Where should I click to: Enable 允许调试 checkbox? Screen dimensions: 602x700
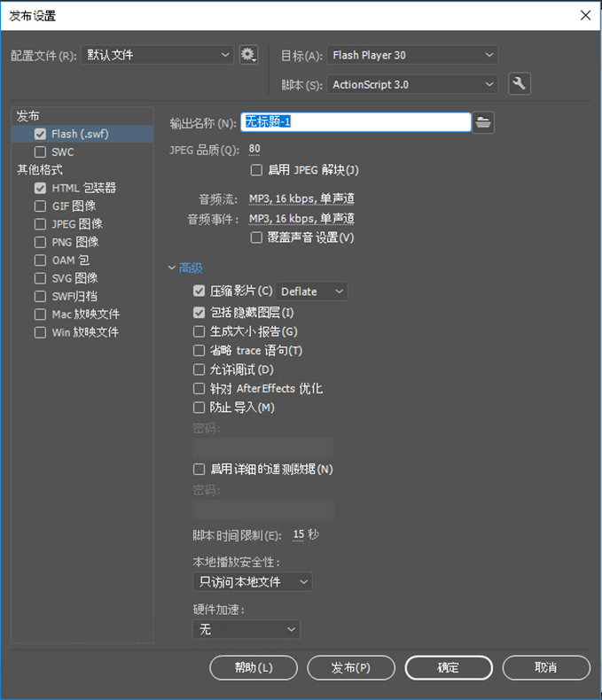click(199, 369)
